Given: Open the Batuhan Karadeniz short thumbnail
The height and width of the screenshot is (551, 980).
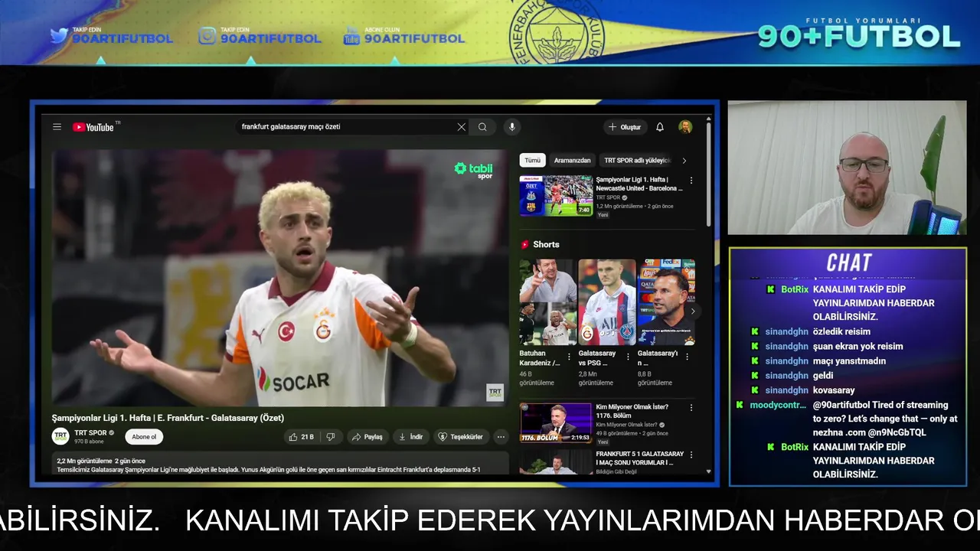Looking at the screenshot, I should (547, 302).
